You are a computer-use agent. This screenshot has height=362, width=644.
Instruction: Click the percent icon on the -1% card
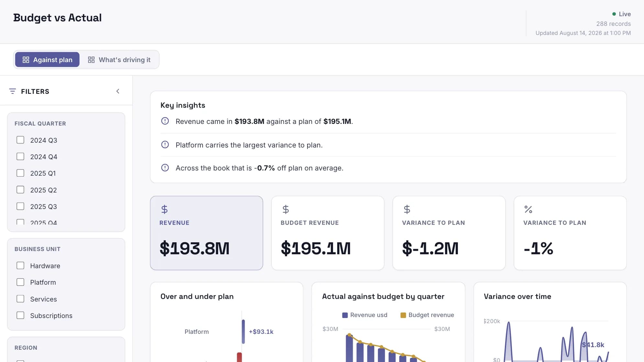pyautogui.click(x=528, y=209)
